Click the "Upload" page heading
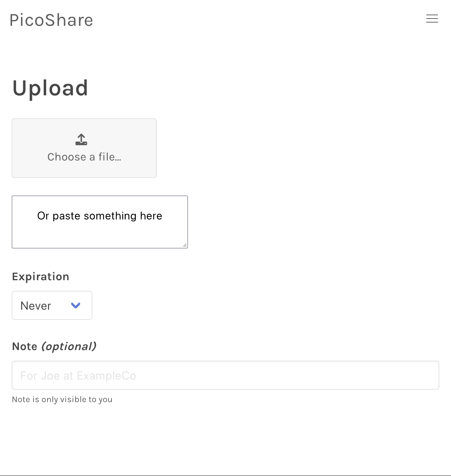Viewport: 451px width, 476px height. tap(50, 88)
